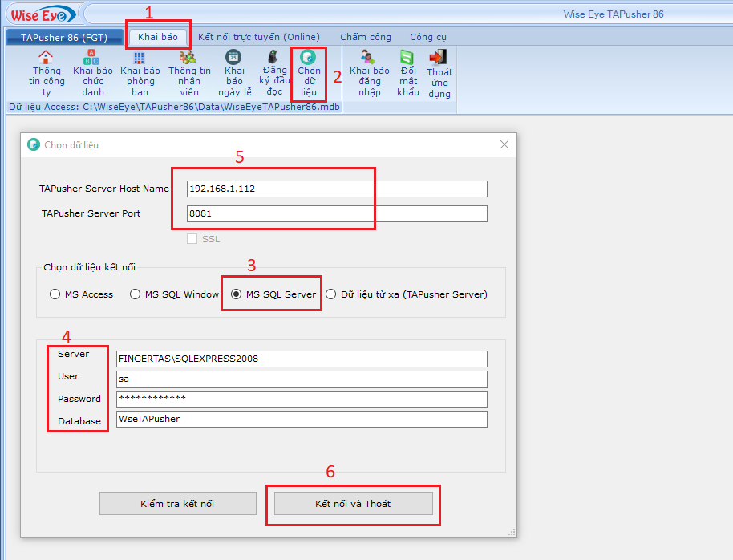
Task: Select Thông tin nhân viên icon
Action: coord(188,58)
